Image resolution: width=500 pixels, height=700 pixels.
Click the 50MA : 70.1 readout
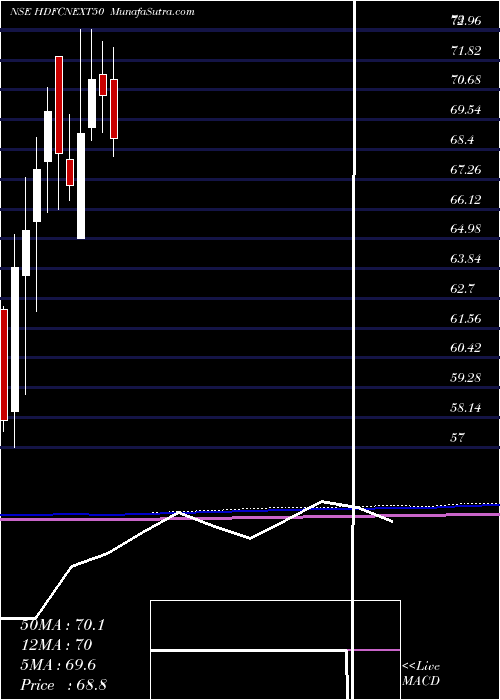coord(62,625)
